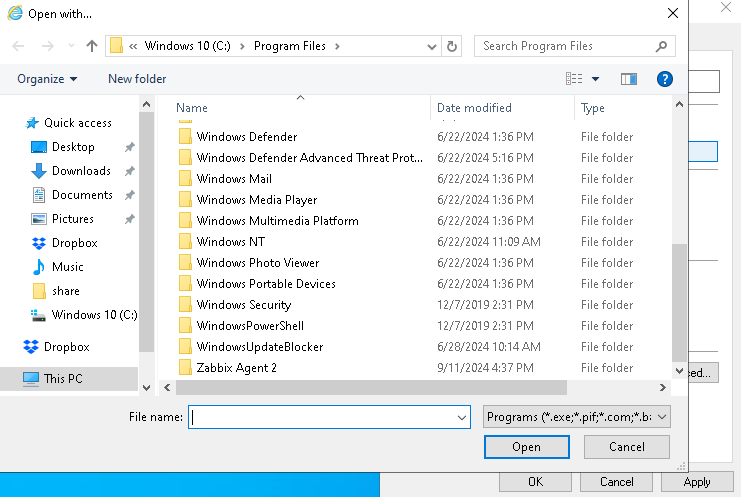741x497 pixels.
Task: Click the WindowsPowerShell folder icon
Action: click(185, 326)
